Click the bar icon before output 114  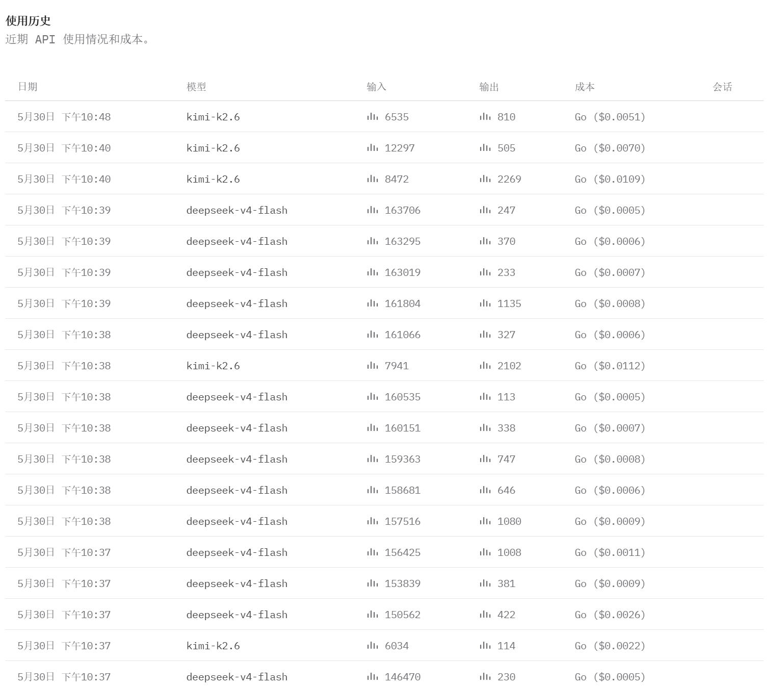point(485,646)
